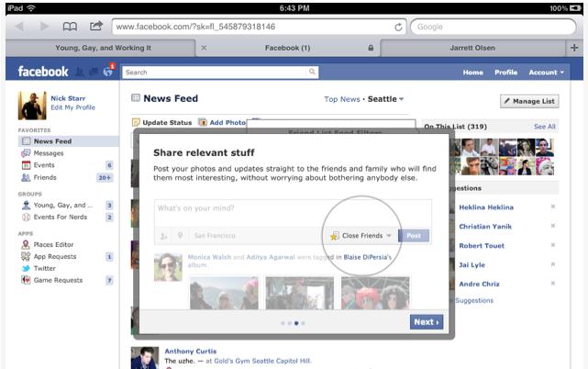Switch to the Jarrett Olsen tab
The width and height of the screenshot is (588, 369).
point(472,48)
